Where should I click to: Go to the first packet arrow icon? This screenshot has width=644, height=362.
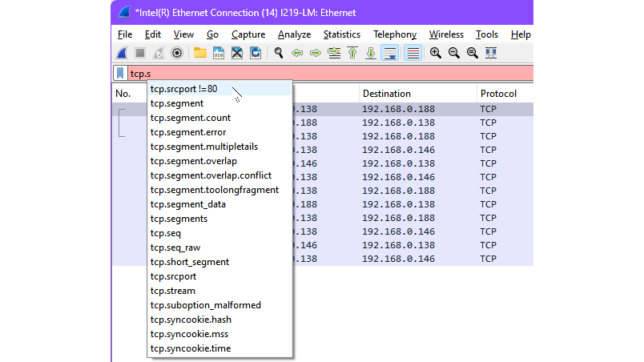[x=352, y=53]
